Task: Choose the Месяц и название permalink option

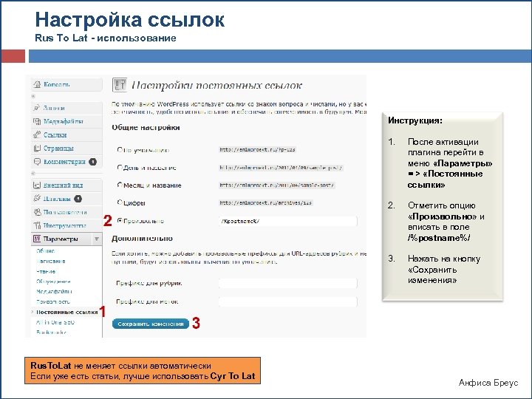Action: [120, 185]
